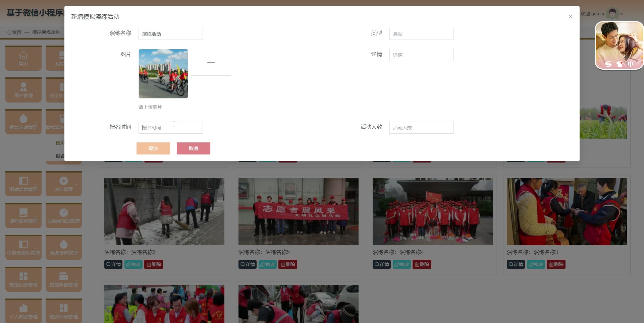Image resolution: width=644 pixels, height=323 pixels.
Task: Toggle the 中 input mode on the floating widget
Action: (631, 64)
